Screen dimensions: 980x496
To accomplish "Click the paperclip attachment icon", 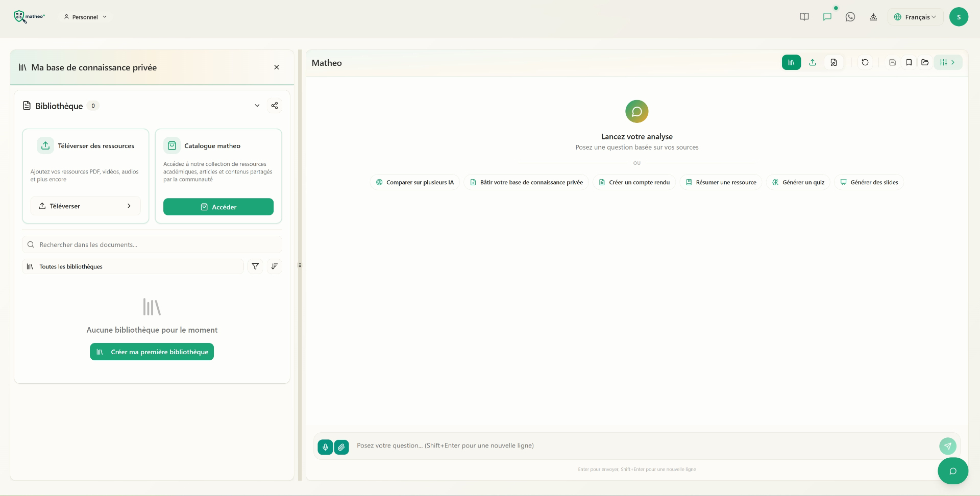I will 341,447.
